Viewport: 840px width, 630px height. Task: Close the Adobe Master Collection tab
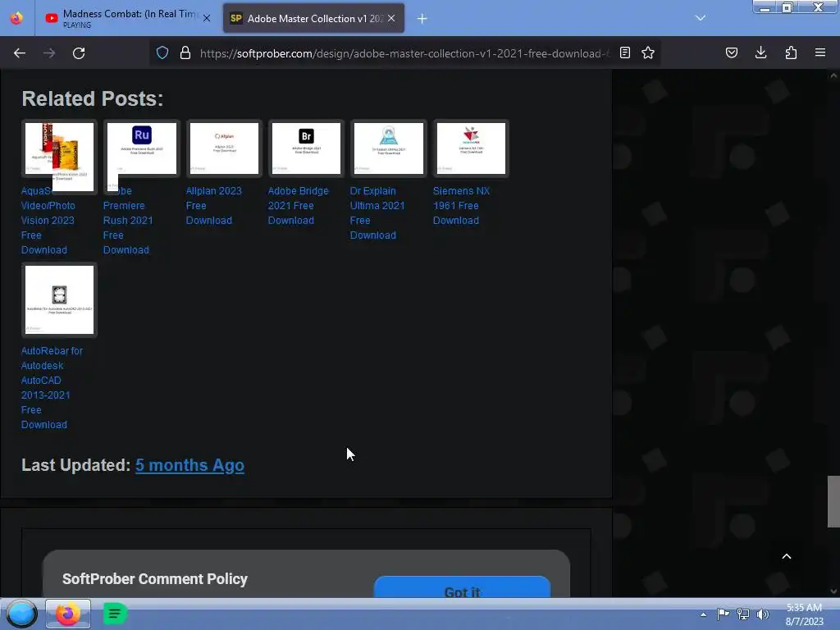(391, 19)
